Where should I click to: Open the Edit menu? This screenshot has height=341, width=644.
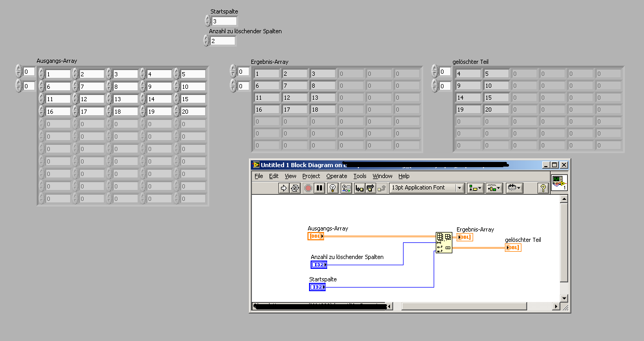274,176
